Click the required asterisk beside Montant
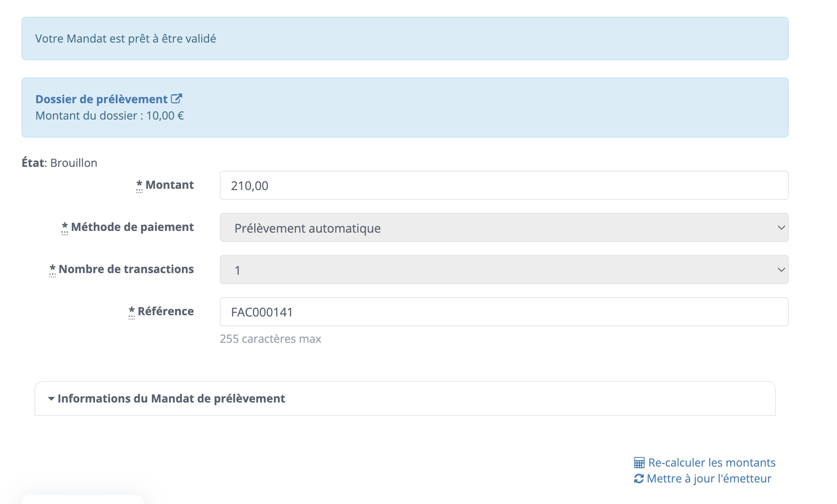Viewport: 837px width, 504px height. tap(139, 185)
